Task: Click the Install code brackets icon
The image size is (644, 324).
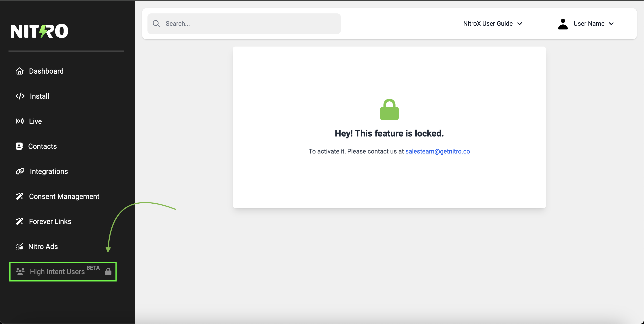Action: [x=20, y=96]
